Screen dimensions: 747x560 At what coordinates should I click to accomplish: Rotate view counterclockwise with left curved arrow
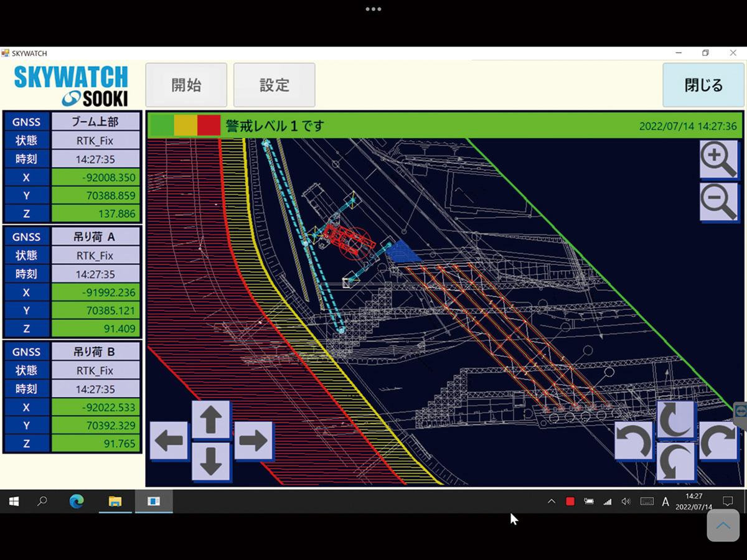pos(634,441)
